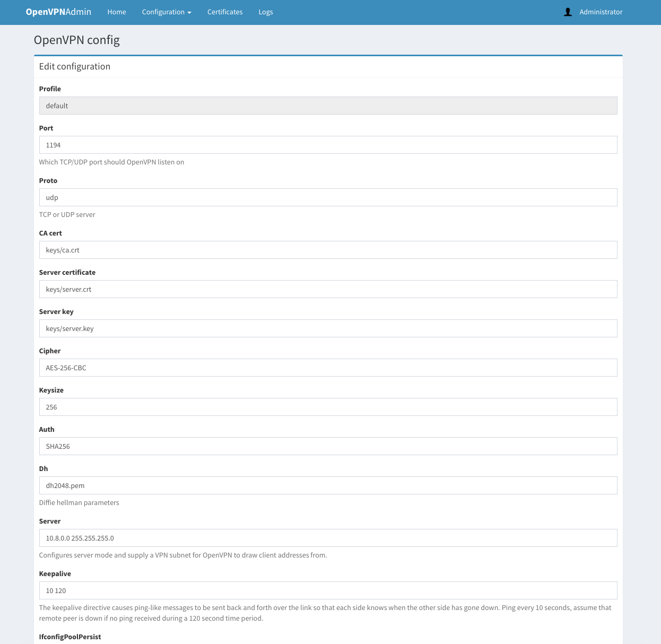
Task: Click the Cipher field label
Action: [x=50, y=351]
